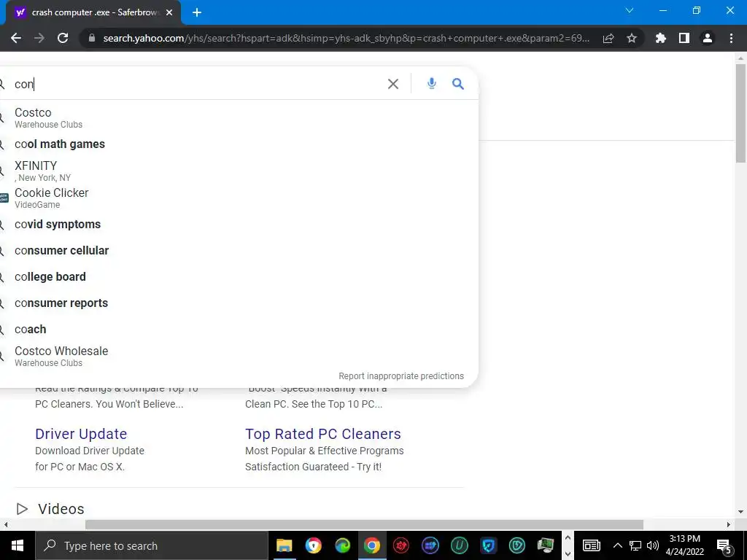Click Report inappropriate predictions link
Viewport: 747px width, 560px height.
[x=401, y=376]
